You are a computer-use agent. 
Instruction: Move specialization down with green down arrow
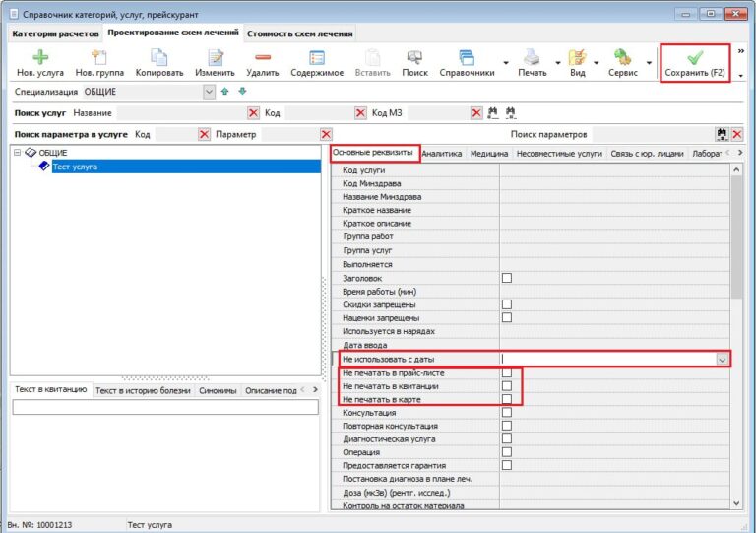click(242, 92)
